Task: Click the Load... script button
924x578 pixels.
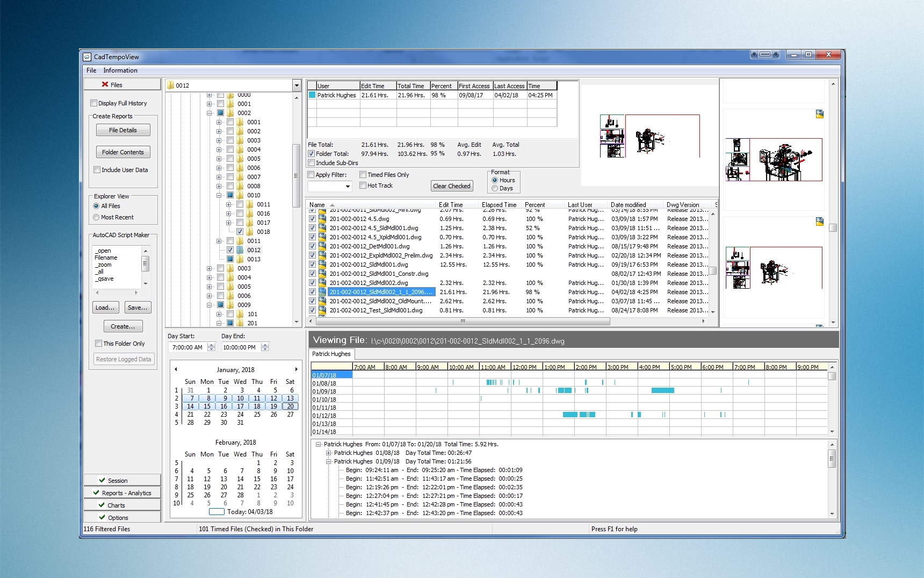Action: point(105,308)
